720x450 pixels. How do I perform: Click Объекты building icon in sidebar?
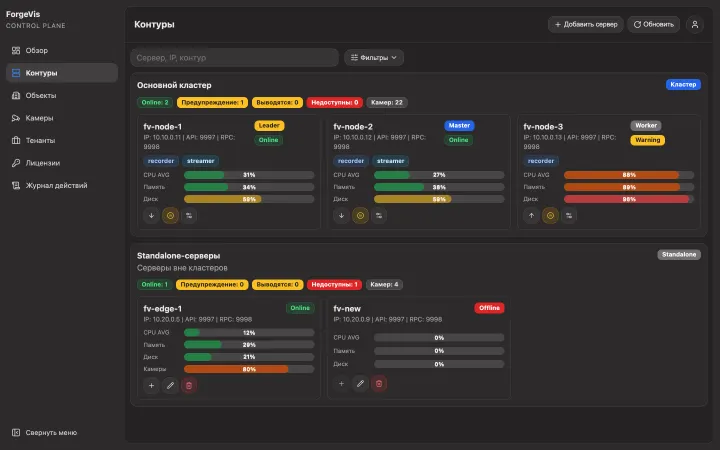click(x=16, y=96)
